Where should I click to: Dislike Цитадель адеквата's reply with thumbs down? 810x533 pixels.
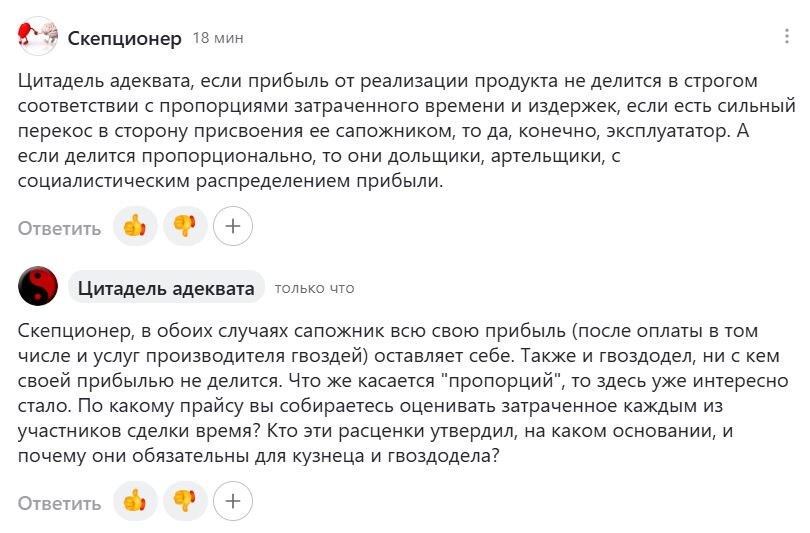point(185,501)
